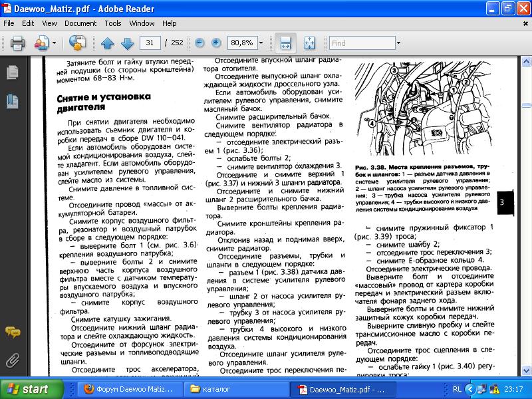Expand hidden tray icons with arrow

(470, 389)
